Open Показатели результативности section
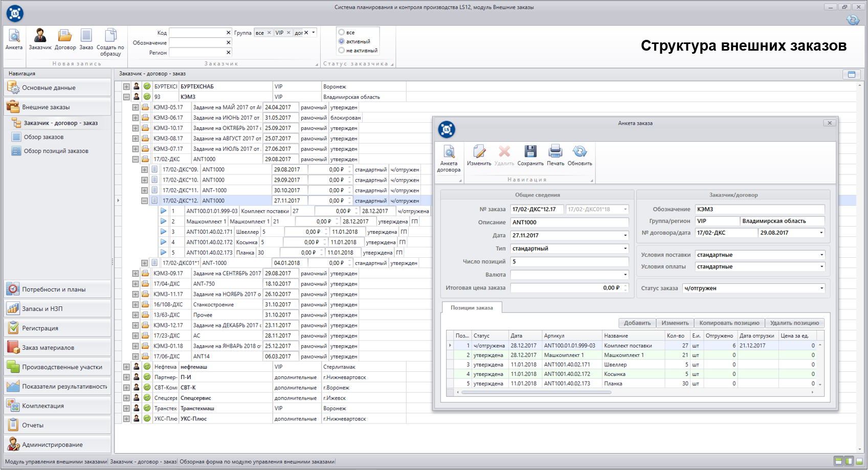Screen dimensions: 868x470 (57, 386)
